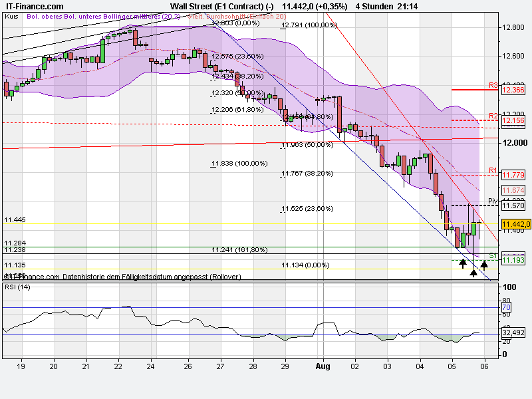Click Fibonacci extension label 11.241 (161,80%)
Image resolution: width=532 pixels, height=399 pixels.
(x=239, y=250)
